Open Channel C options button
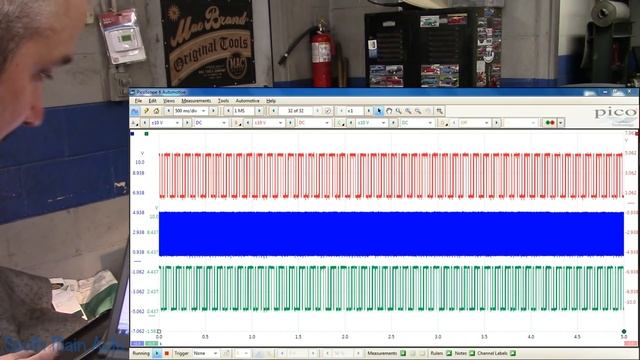Image resolution: width=640 pixels, height=360 pixels. click(340, 123)
